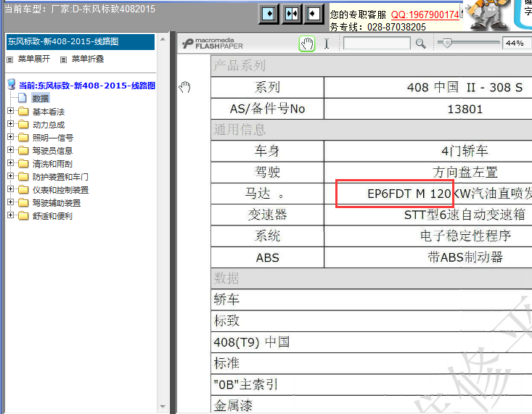This screenshot has width=532, height=414.
Task: Click the 菜单折叠 link
Action: (x=88, y=59)
